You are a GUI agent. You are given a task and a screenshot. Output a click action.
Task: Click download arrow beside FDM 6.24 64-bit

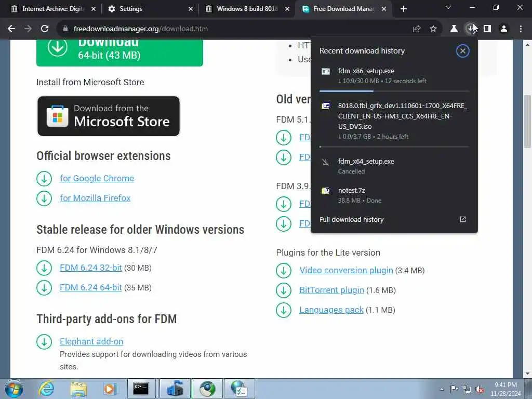tap(44, 288)
